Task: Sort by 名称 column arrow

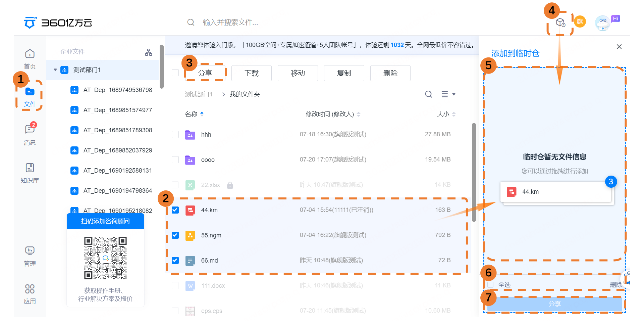Action: [x=202, y=114]
